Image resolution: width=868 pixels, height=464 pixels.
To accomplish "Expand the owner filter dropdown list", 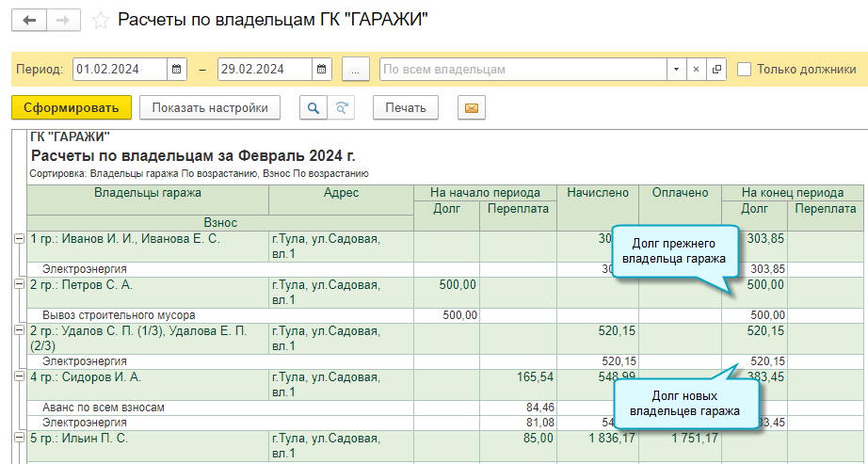I will coord(676,70).
